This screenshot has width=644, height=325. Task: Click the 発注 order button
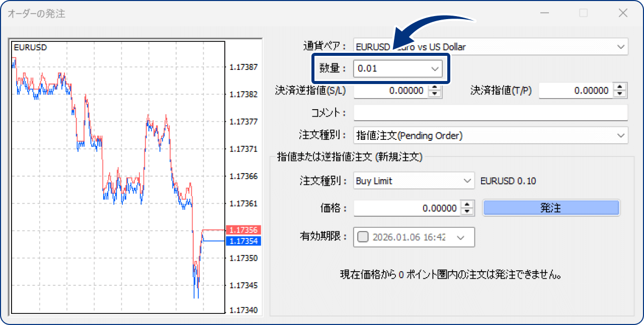coord(551,208)
